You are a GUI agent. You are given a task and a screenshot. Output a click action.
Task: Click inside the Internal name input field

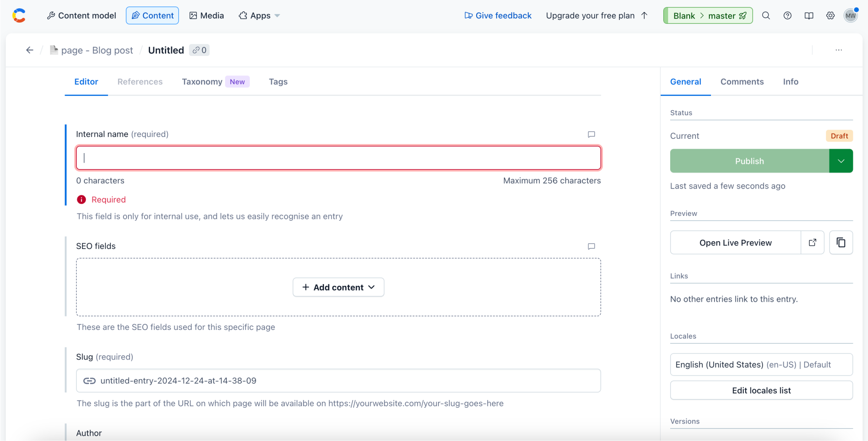(338, 158)
